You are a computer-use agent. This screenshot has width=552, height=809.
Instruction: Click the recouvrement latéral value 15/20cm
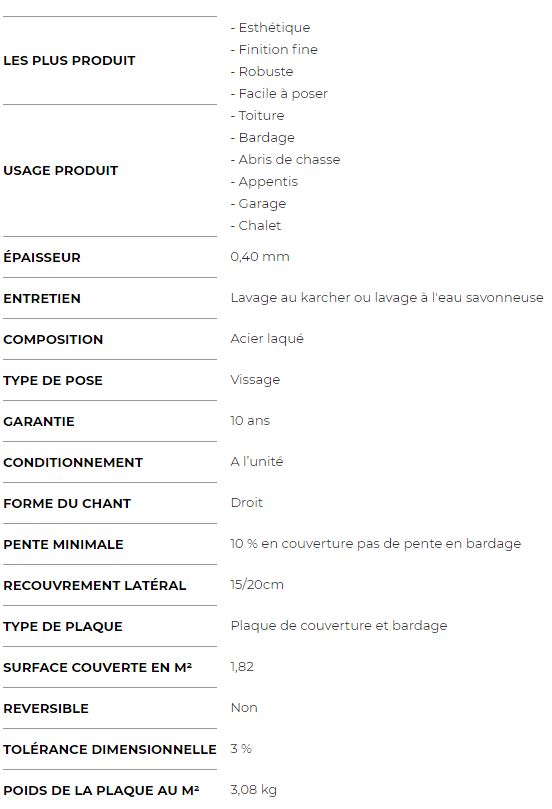pyautogui.click(x=257, y=585)
